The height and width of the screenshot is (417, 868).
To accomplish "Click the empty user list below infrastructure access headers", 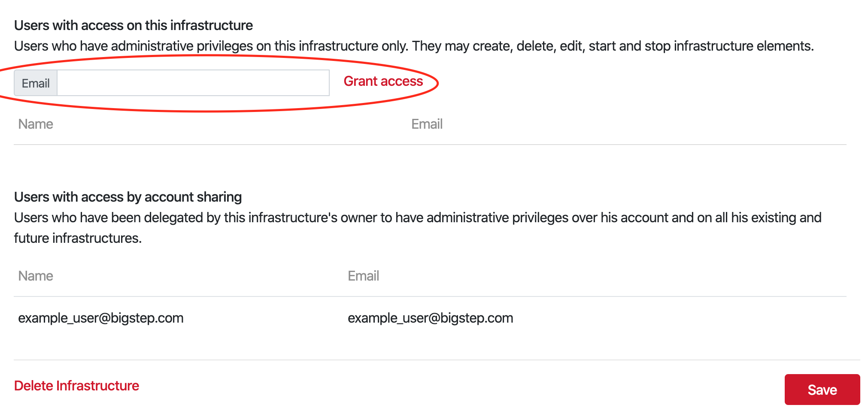I will 430,161.
